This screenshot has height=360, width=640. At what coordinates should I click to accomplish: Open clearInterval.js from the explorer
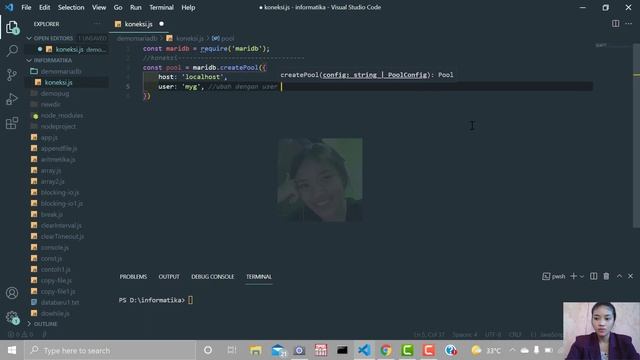[x=61, y=225]
